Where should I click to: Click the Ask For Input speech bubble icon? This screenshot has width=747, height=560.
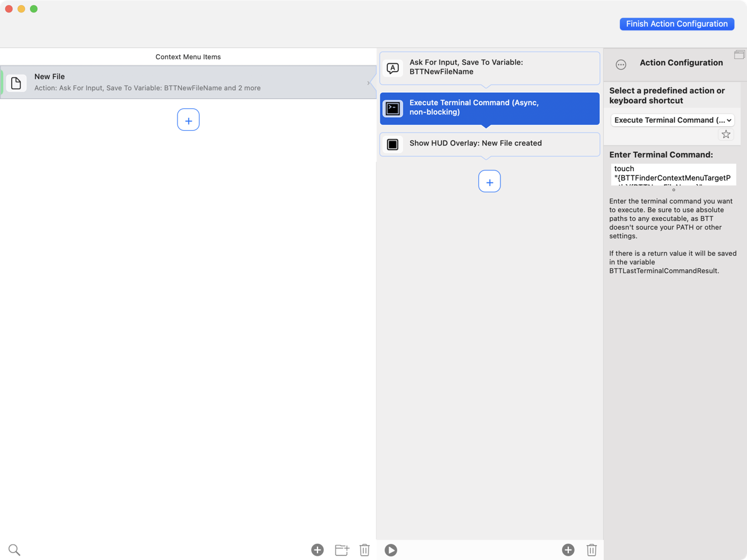pyautogui.click(x=393, y=68)
